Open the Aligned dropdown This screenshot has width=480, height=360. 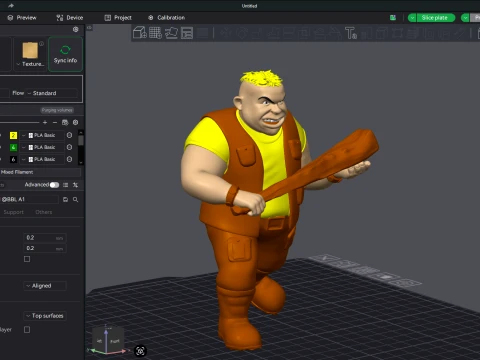[45, 286]
